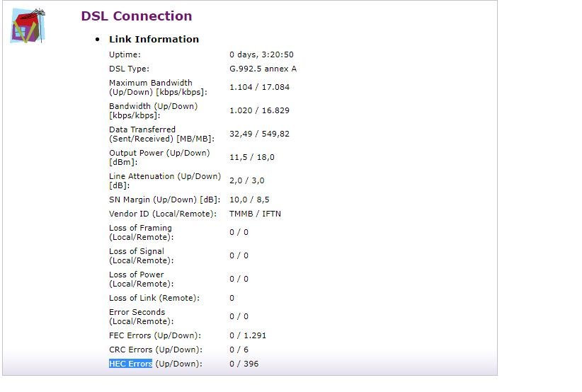582x392 pixels.
Task: Click the Line Attenuation value 2,0 / 3,0
Action: [x=247, y=180]
